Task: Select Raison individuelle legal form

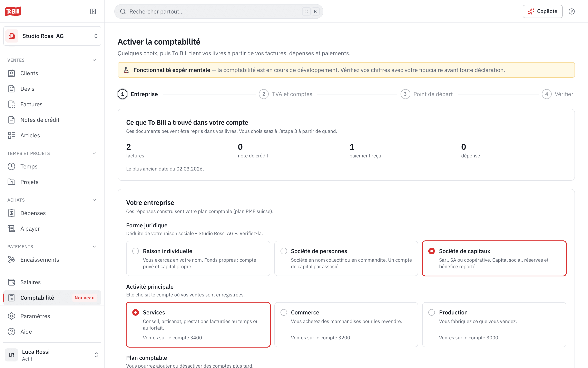Action: (198, 258)
